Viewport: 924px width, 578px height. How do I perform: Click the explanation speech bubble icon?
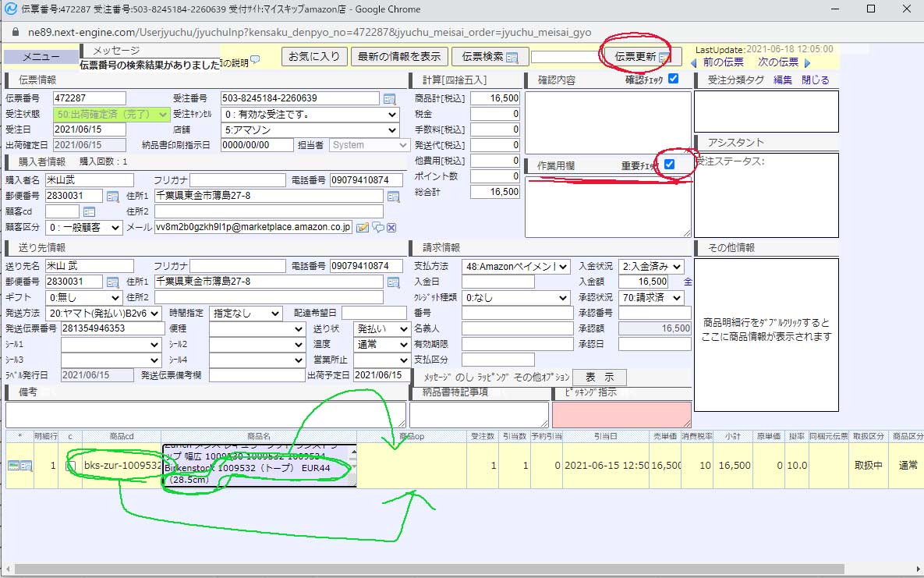(x=255, y=59)
